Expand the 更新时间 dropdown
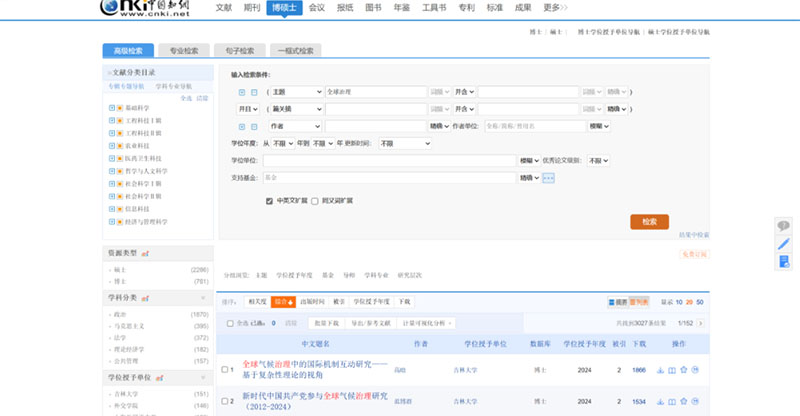Image resolution: width=800 pixels, height=416 pixels. (403, 143)
